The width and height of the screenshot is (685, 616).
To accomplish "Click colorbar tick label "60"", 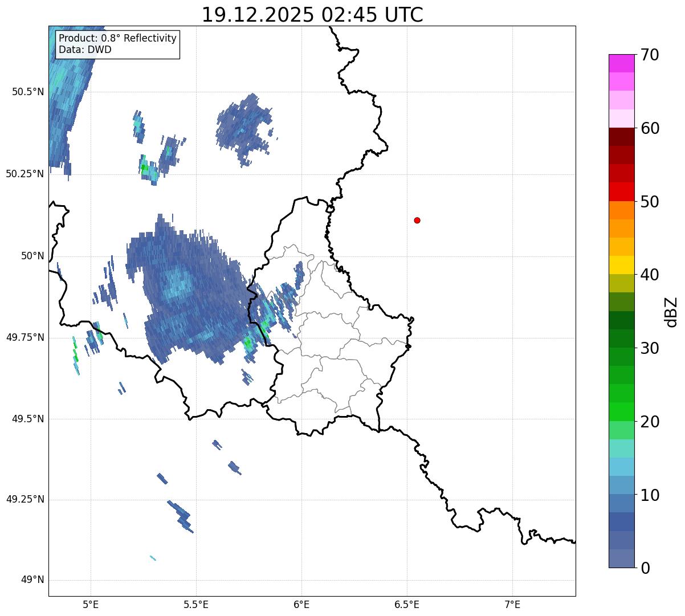I will [650, 128].
